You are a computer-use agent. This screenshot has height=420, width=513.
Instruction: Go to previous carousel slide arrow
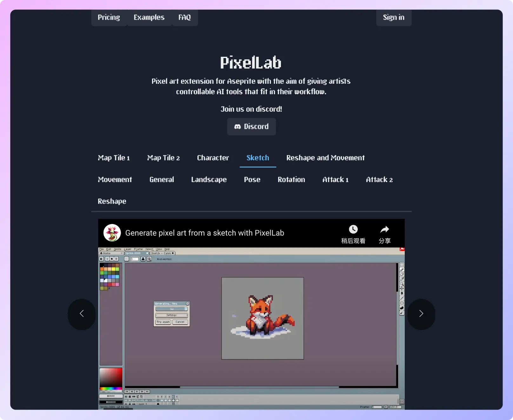click(82, 314)
